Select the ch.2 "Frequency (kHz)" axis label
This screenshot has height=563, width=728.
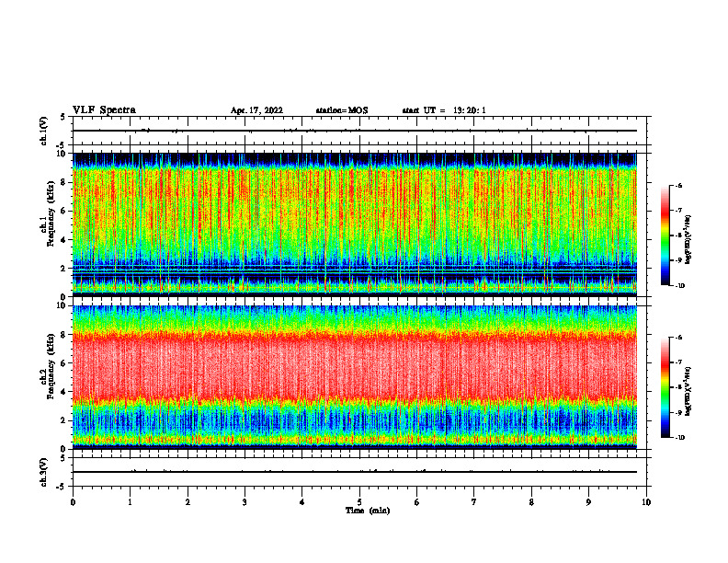click(51, 366)
